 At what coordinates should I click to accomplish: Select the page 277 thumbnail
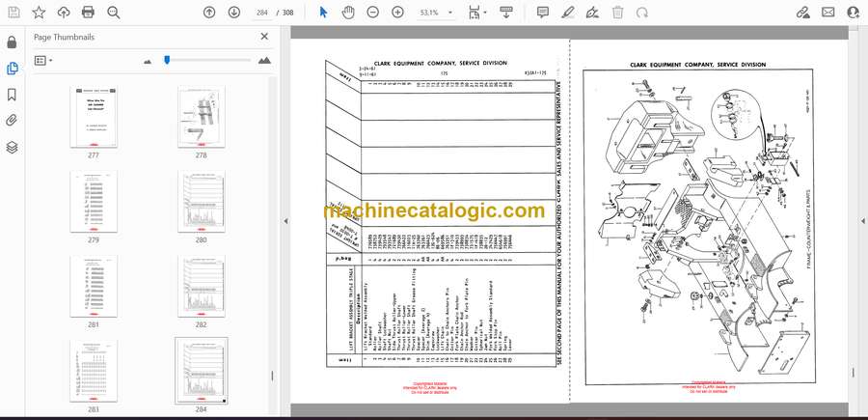(x=93, y=117)
